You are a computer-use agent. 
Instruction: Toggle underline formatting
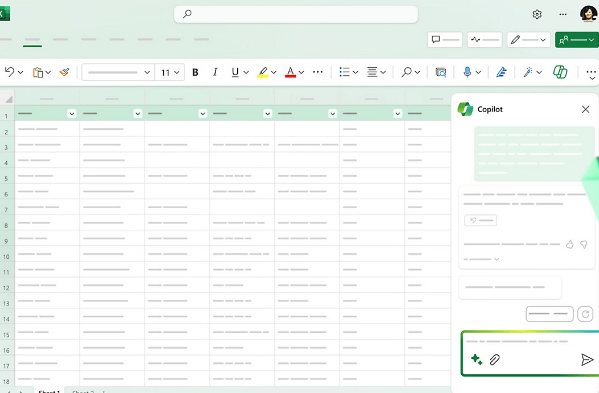[235, 72]
